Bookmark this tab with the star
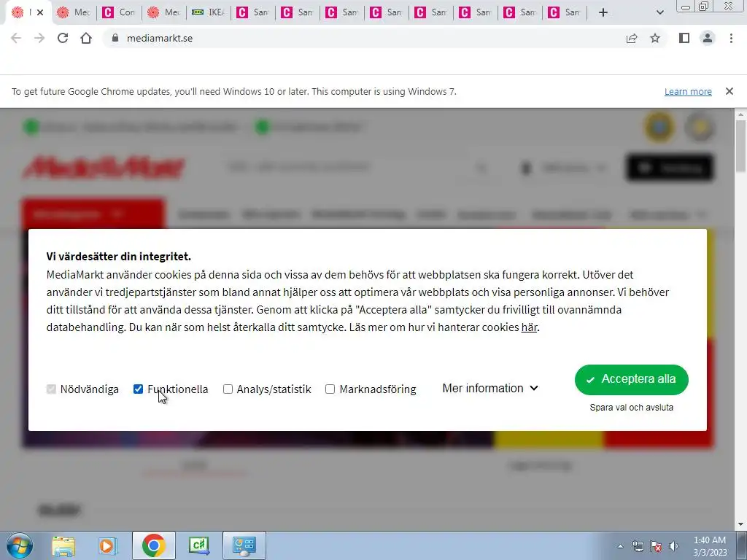This screenshot has height=560, width=747. (655, 38)
